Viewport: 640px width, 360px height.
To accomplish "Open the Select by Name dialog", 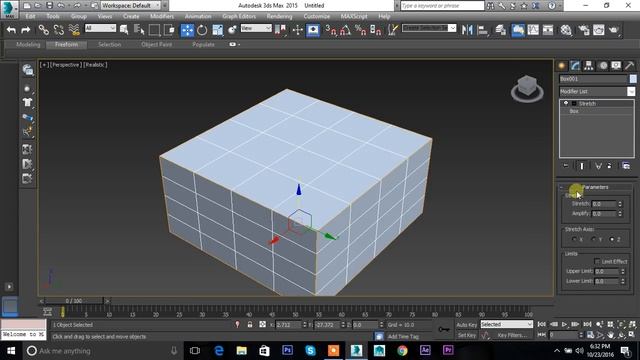I will (x=139, y=30).
